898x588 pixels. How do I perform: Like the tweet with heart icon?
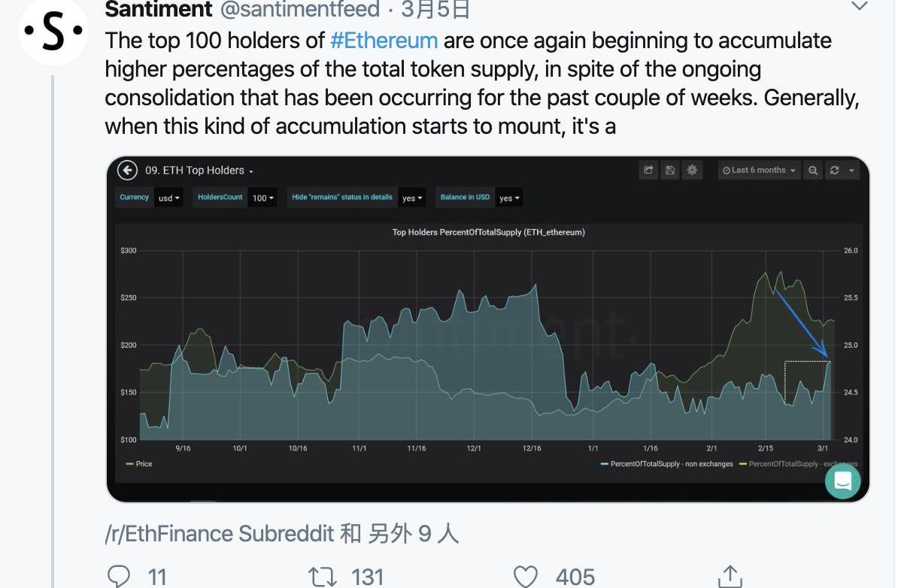click(525, 577)
